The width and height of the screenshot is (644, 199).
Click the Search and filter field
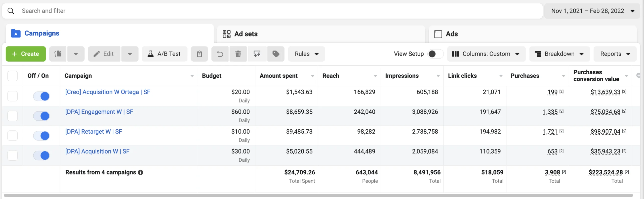coord(272,11)
